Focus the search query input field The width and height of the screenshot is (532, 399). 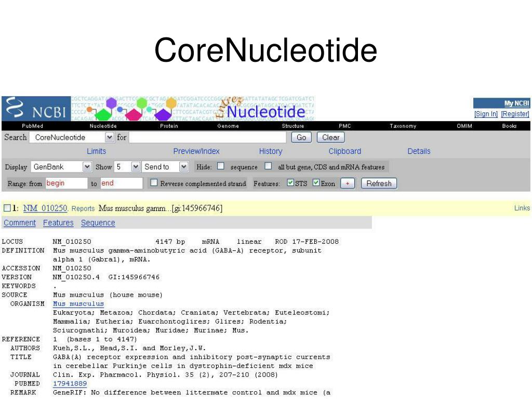click(208, 137)
